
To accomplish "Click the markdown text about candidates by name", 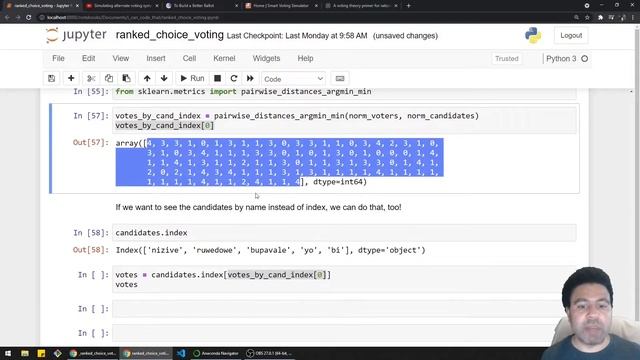I will pyautogui.click(x=258, y=207).
